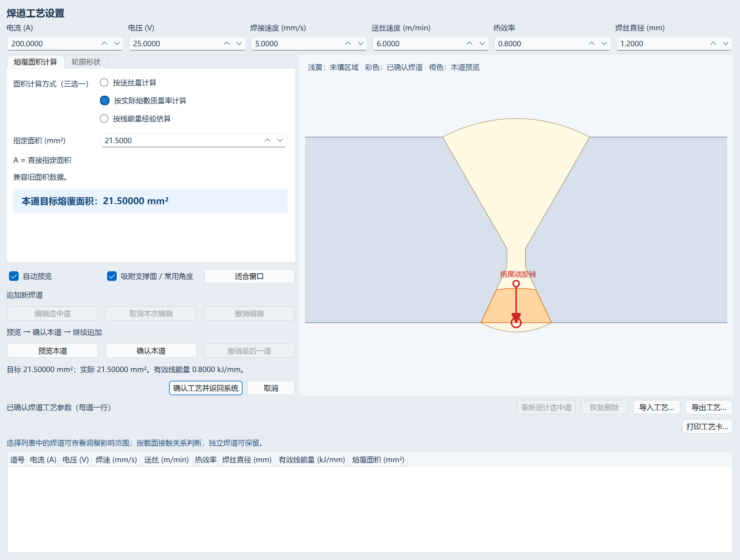This screenshot has height=560, width=740.
Task: Decrease 焊丝直径 with its down arrow
Action: [725, 44]
